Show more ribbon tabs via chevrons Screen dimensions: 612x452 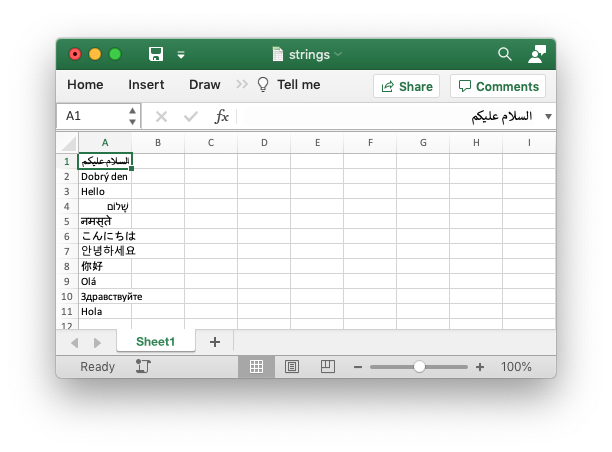pos(242,85)
